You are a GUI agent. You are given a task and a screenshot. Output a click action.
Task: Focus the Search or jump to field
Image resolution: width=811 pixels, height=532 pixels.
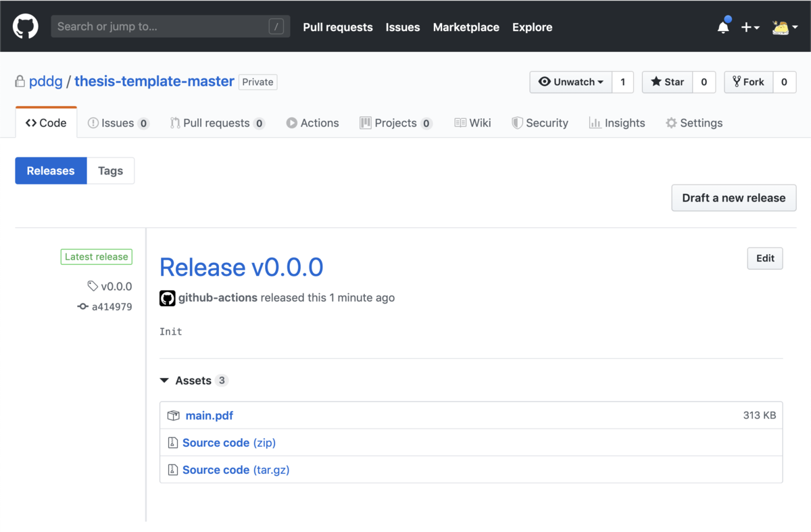[170, 26]
